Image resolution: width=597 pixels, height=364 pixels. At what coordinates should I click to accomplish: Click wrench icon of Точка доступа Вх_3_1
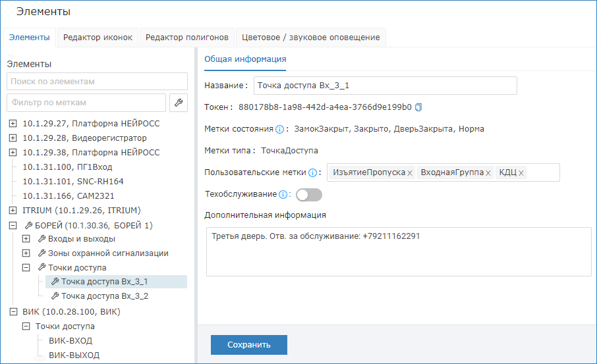coord(55,282)
